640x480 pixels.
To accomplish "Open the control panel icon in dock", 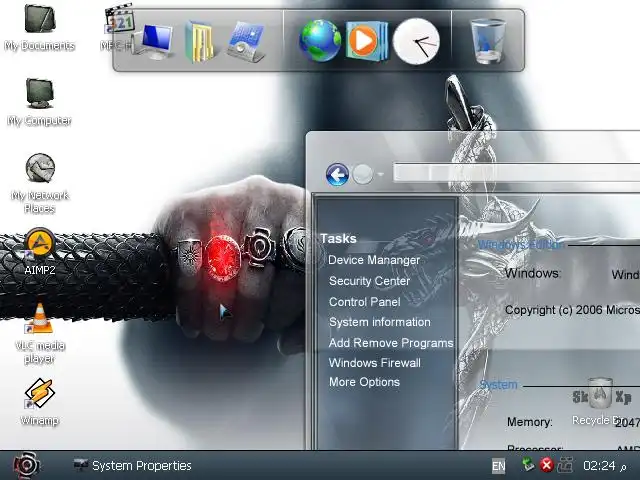I will 247,42.
